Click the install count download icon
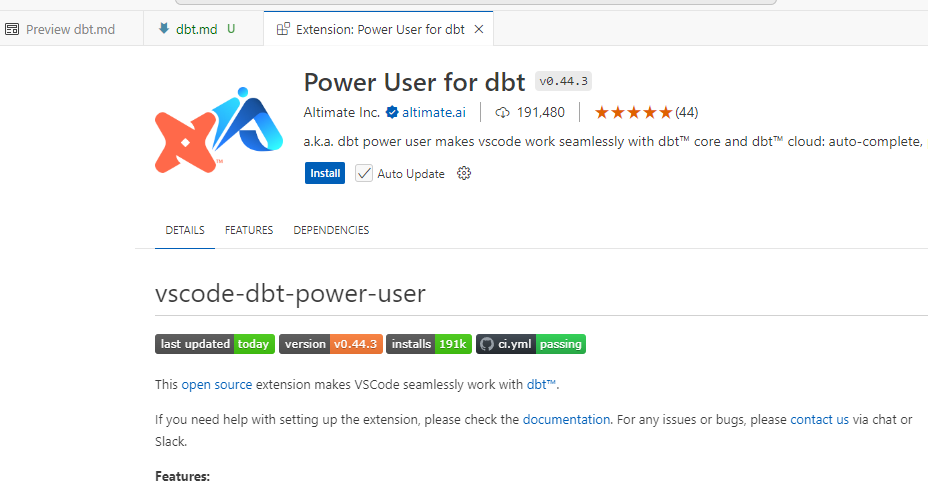Screen dimensions: 928x486 [502, 112]
